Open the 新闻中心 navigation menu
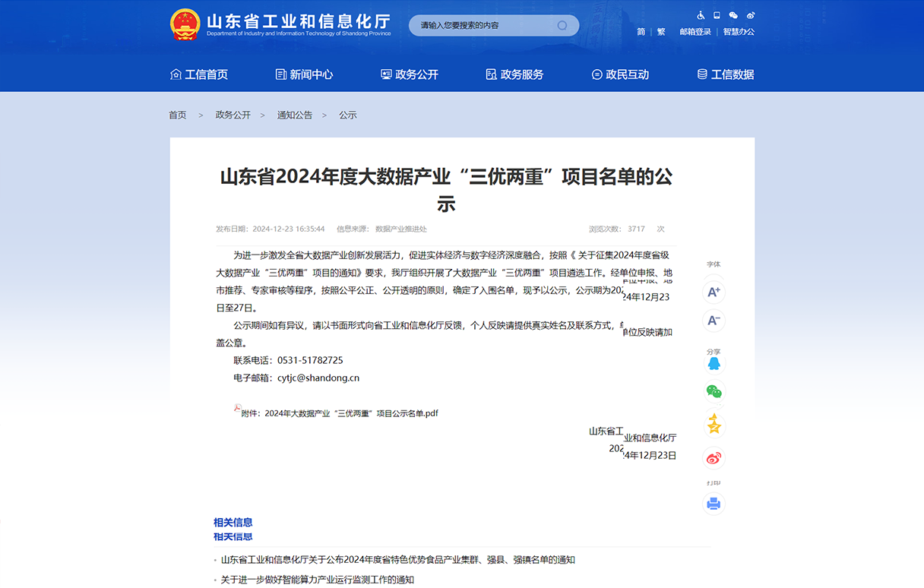Screen dimensions: 924x588 click(x=304, y=74)
